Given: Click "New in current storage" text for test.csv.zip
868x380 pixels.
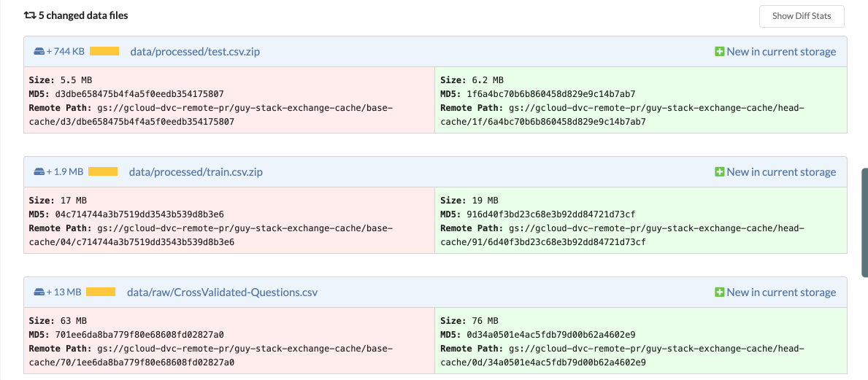Looking at the screenshot, I should (x=781, y=52).
